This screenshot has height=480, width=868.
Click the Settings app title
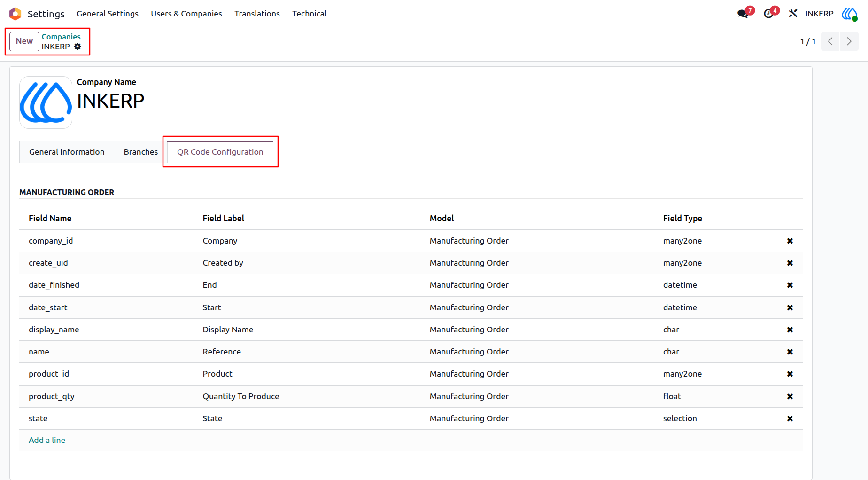(46, 14)
